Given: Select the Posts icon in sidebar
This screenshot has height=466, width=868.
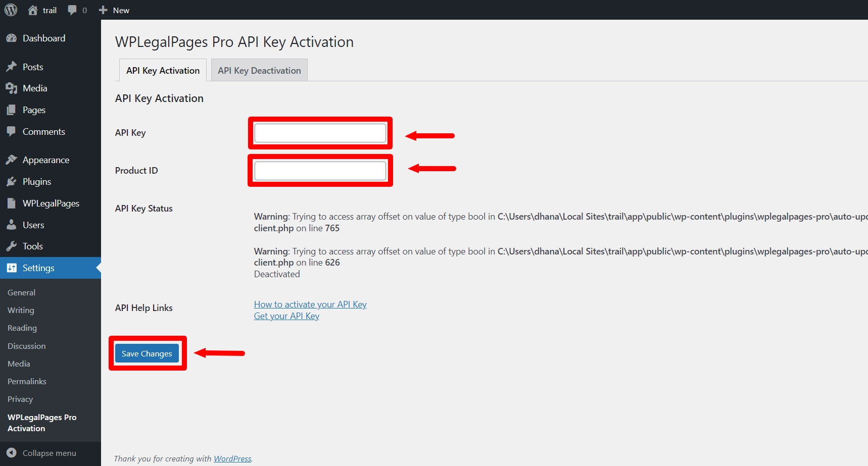Looking at the screenshot, I should coord(12,66).
